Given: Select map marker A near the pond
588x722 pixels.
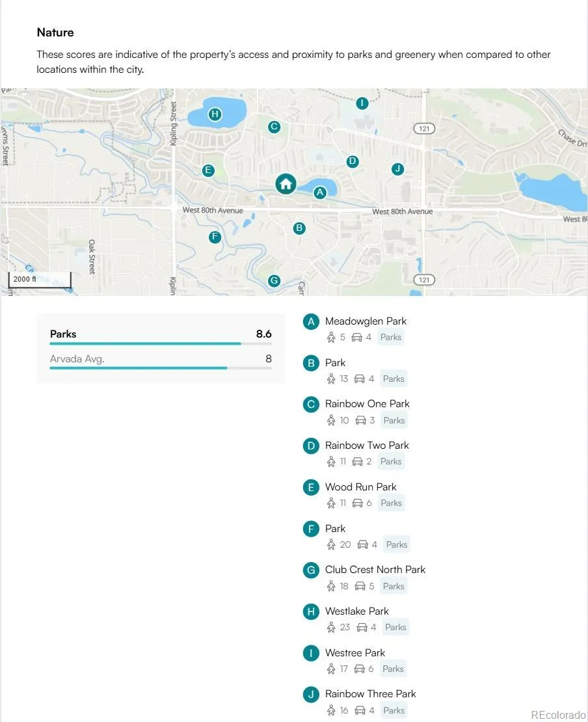Looking at the screenshot, I should [x=319, y=193].
